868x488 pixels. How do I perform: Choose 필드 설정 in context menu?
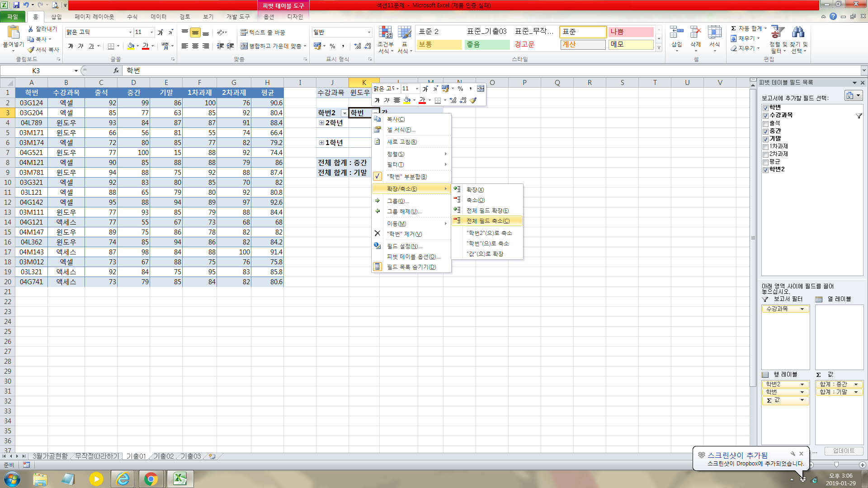[x=404, y=246]
